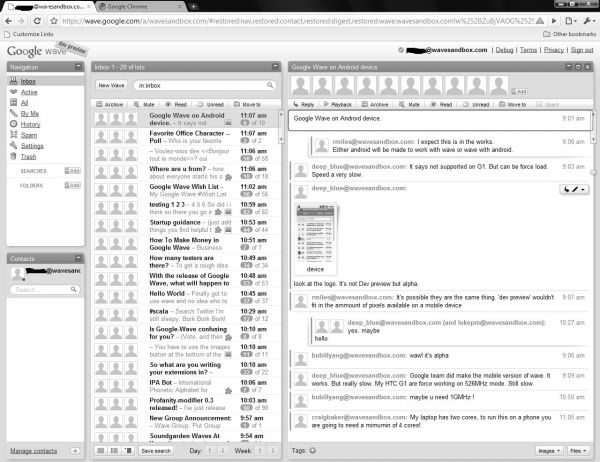The image size is (600, 462).
Task: Click the inbox search magnifier icon
Action: coord(270,85)
